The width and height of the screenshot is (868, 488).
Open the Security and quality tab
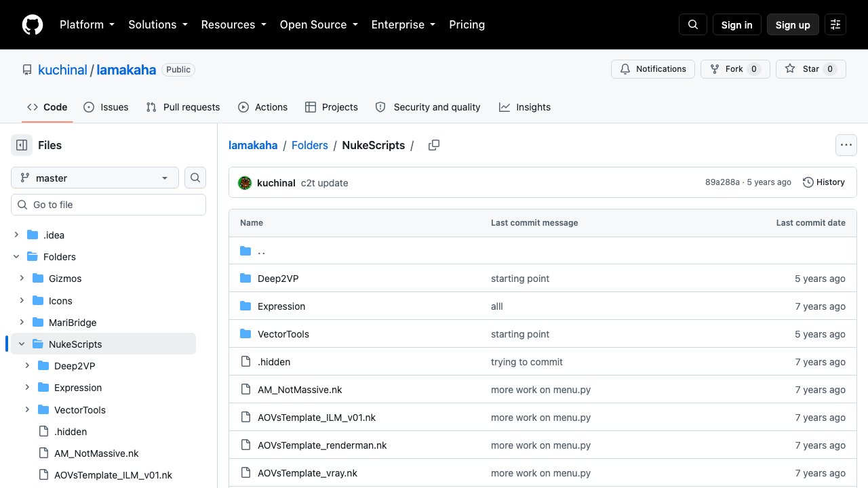pyautogui.click(x=428, y=107)
